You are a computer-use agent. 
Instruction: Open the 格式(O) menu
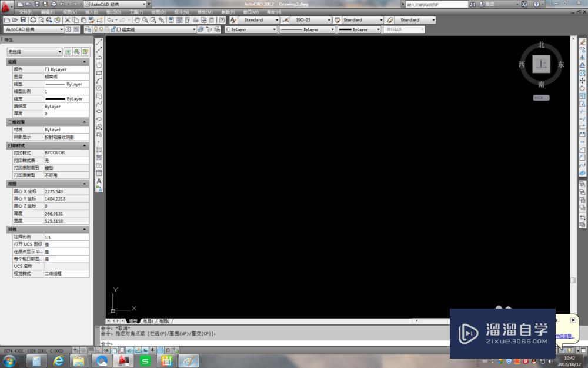coord(113,12)
